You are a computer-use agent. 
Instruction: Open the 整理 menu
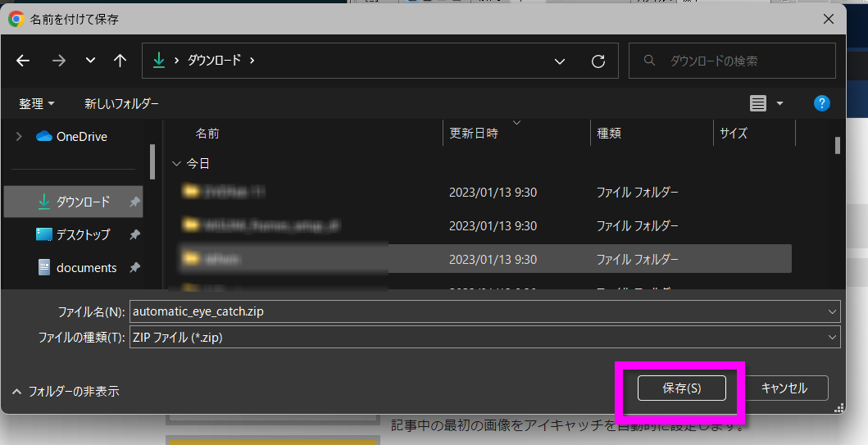tap(37, 104)
